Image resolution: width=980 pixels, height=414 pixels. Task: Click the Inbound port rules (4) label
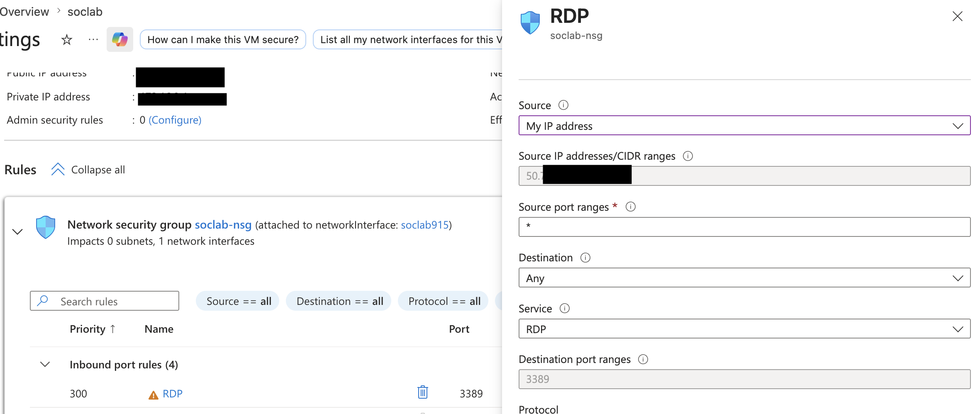coord(124,365)
